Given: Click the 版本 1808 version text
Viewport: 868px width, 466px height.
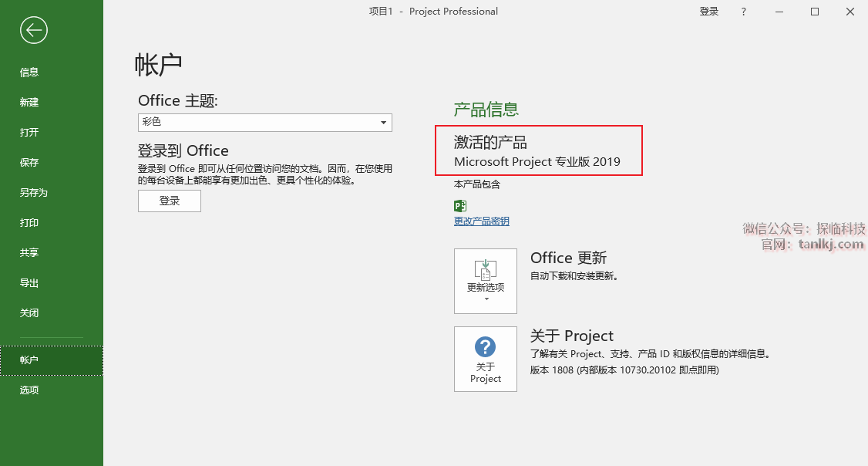Looking at the screenshot, I should click(624, 370).
